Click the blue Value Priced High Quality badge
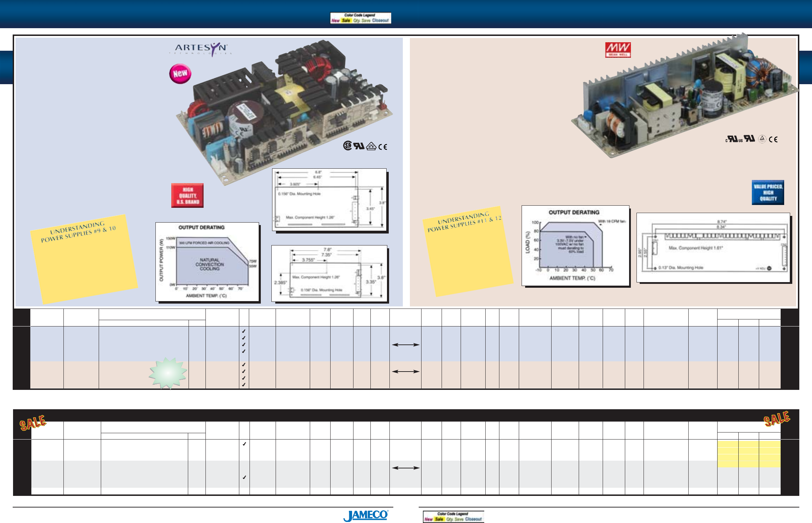 click(768, 192)
